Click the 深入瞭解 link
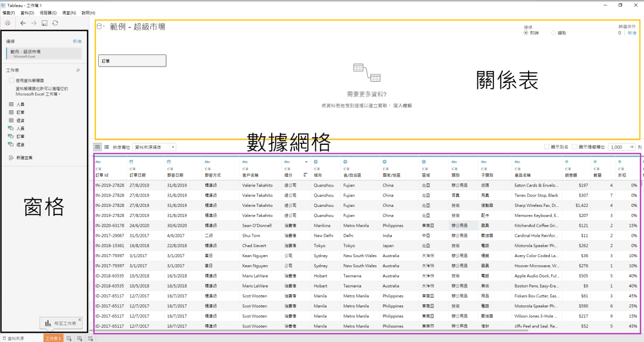This screenshot has width=644, height=342. pyautogui.click(x=402, y=105)
